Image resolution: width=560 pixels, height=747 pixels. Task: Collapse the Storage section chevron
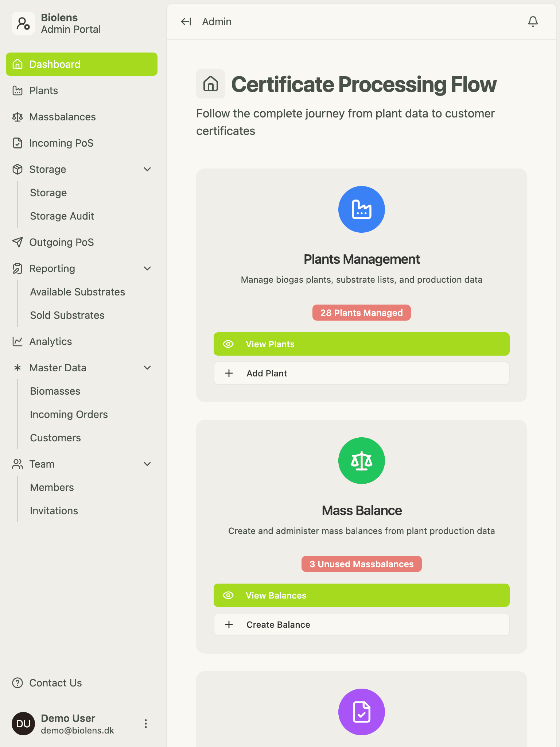pyautogui.click(x=147, y=169)
